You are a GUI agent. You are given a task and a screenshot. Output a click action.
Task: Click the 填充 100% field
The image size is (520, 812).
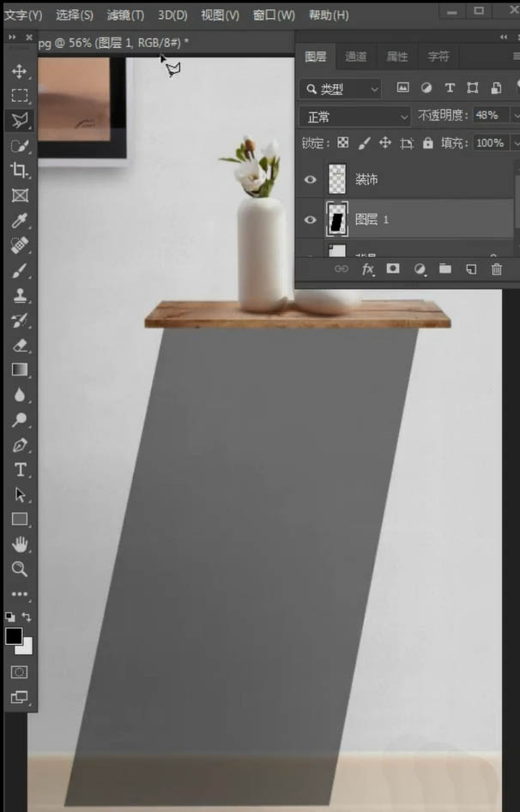pos(492,143)
